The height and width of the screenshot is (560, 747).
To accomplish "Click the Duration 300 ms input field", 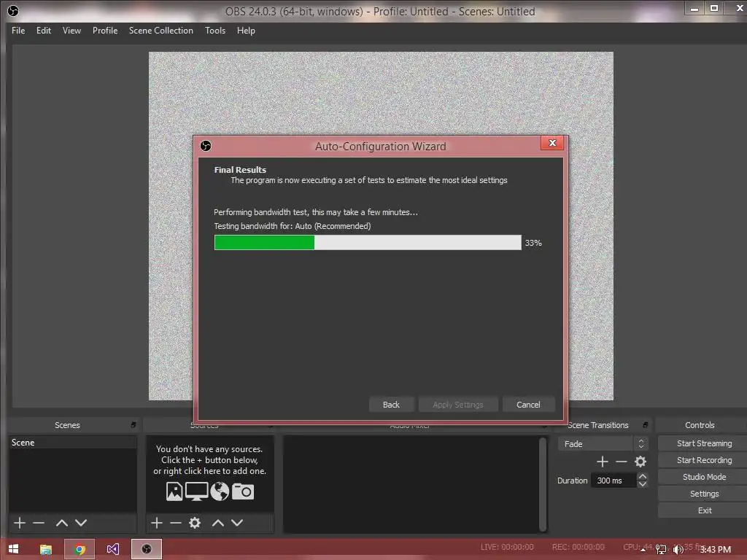I will pyautogui.click(x=614, y=481).
